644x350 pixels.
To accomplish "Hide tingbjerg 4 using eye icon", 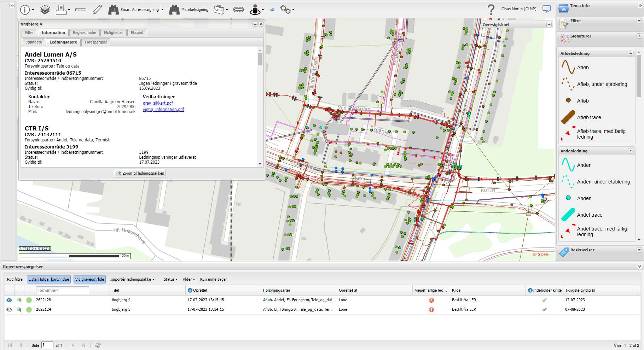I will coord(9,300).
